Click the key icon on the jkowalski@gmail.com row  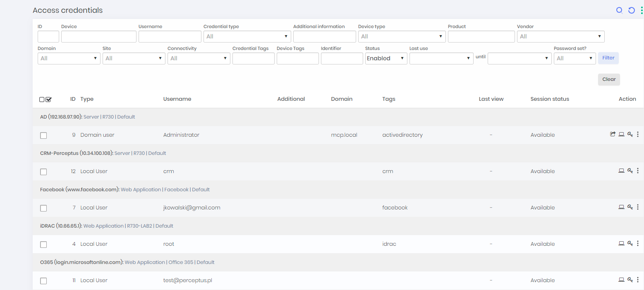[x=630, y=207]
